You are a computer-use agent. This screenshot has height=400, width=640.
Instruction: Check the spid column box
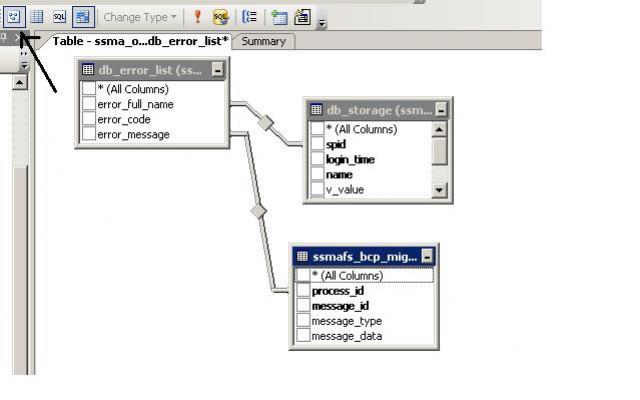tap(317, 144)
